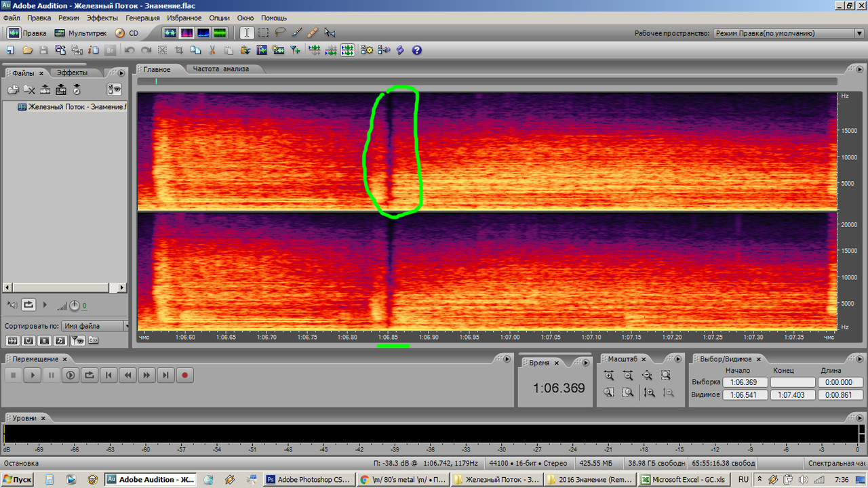Click Zoom In Horizontally icon

pos(609,375)
